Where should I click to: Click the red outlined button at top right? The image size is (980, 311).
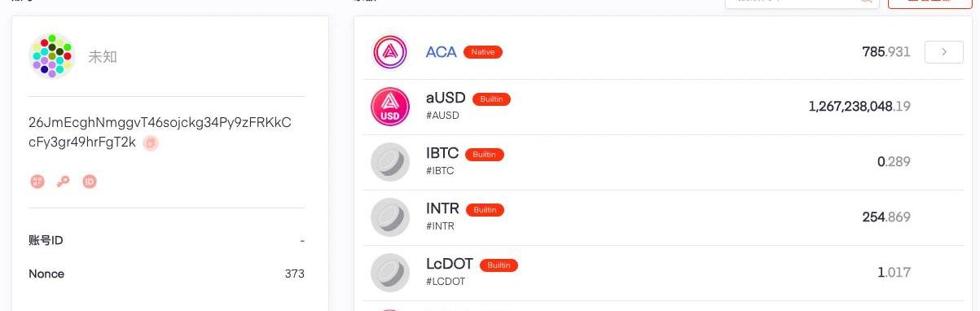pos(929,2)
